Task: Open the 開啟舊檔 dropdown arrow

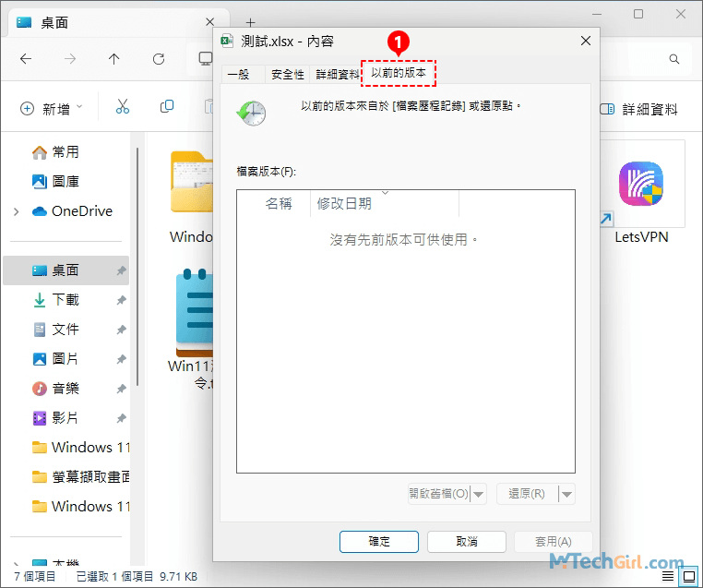Action: (x=478, y=494)
